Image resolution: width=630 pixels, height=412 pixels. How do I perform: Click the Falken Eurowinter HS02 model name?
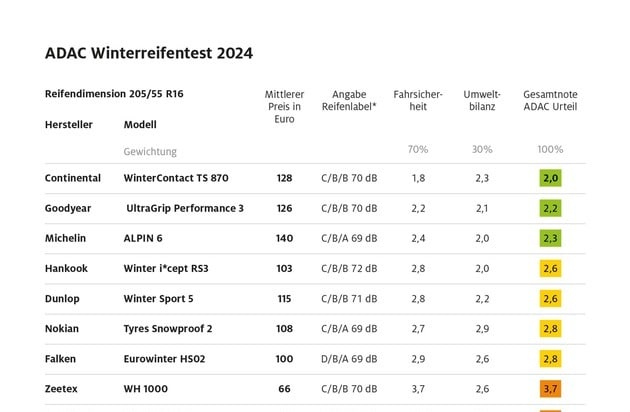(164, 359)
